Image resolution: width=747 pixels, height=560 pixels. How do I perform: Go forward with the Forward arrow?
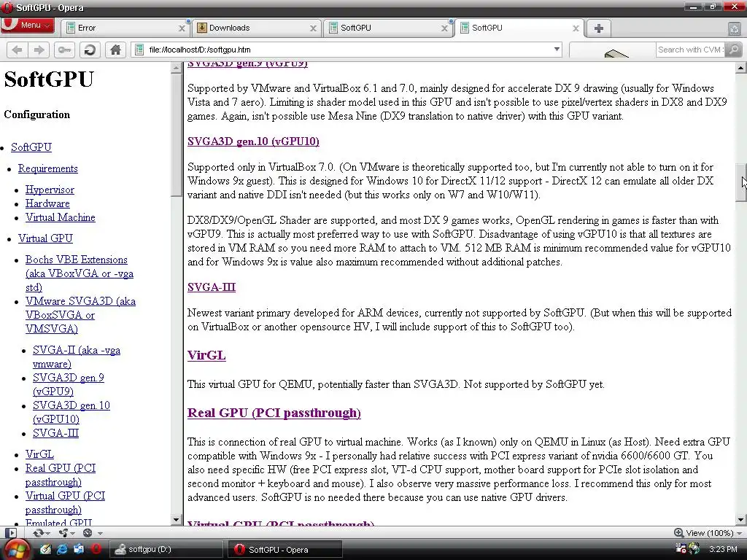[39, 50]
